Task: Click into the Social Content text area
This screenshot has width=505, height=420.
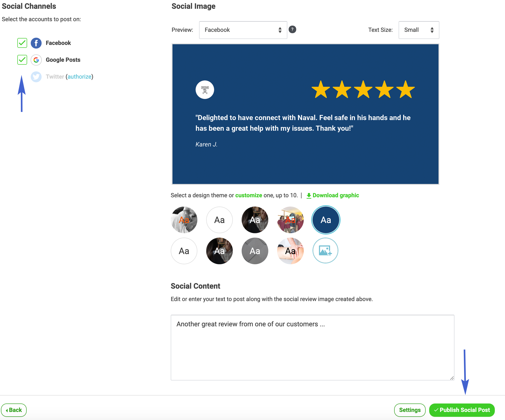Action: pyautogui.click(x=312, y=348)
